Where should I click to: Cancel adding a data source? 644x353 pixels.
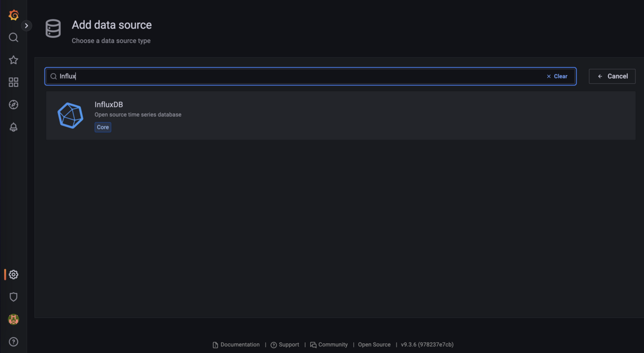pos(612,76)
